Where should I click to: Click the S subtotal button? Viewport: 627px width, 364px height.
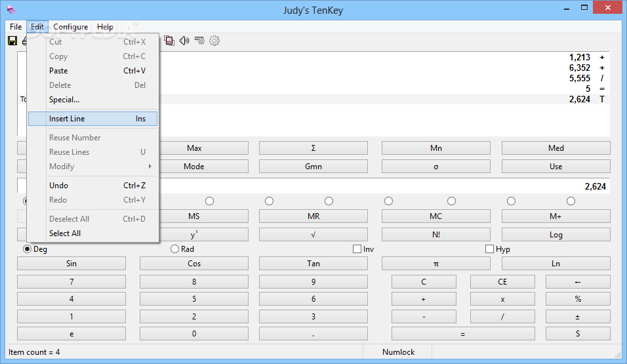[x=578, y=334]
